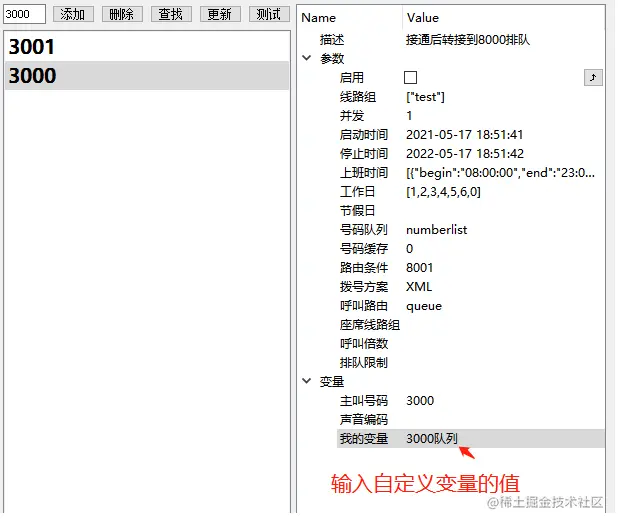
Task: Select list item 3001
Action: click(147, 46)
